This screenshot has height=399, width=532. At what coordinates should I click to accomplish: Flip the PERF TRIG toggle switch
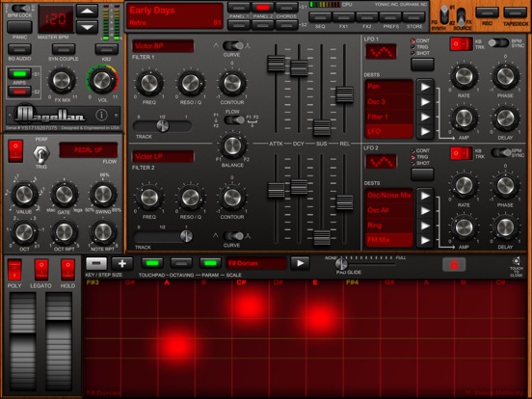point(41,154)
